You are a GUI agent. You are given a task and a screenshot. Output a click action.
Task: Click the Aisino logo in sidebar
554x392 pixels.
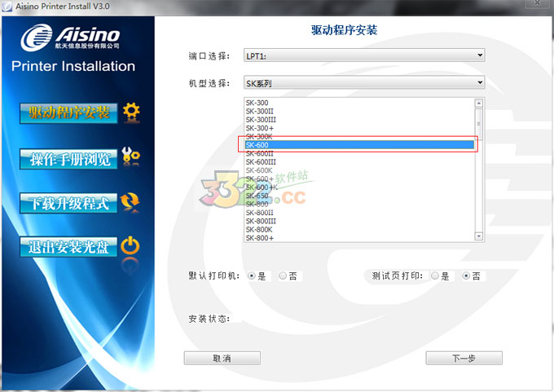tap(70, 37)
